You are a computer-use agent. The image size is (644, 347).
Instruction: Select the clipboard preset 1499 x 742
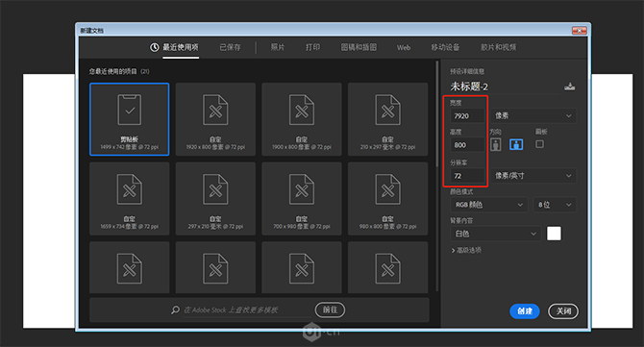tap(130, 119)
